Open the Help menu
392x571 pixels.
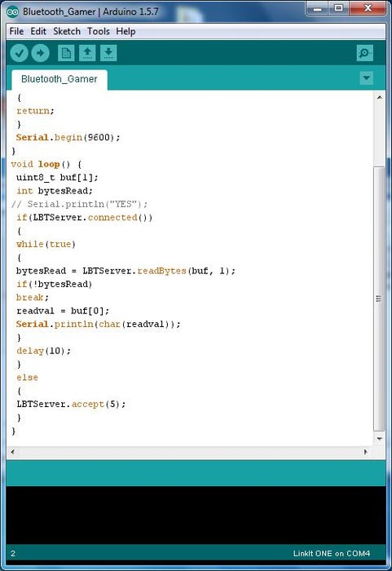126,31
